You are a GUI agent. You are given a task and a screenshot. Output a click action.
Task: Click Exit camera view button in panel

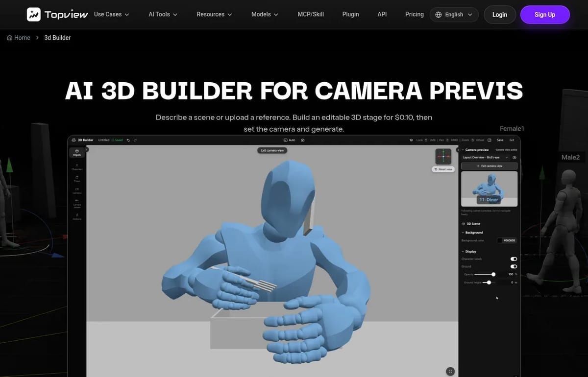(x=489, y=166)
